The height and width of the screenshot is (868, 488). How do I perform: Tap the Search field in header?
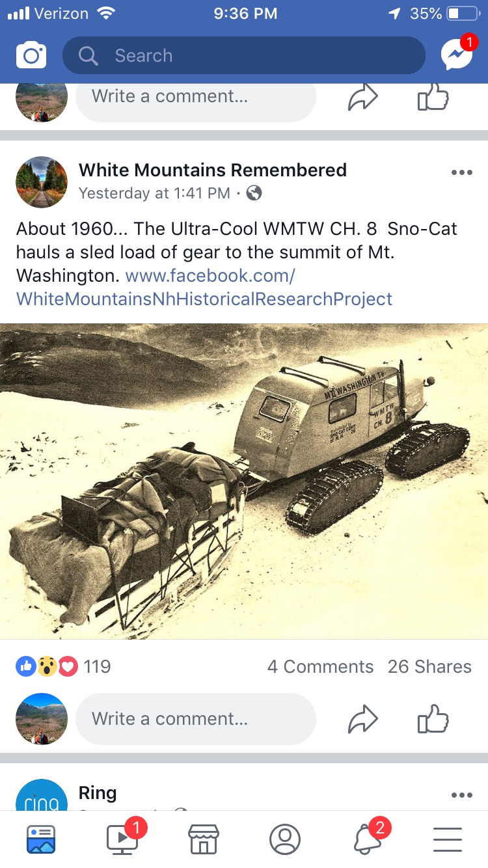click(x=244, y=55)
